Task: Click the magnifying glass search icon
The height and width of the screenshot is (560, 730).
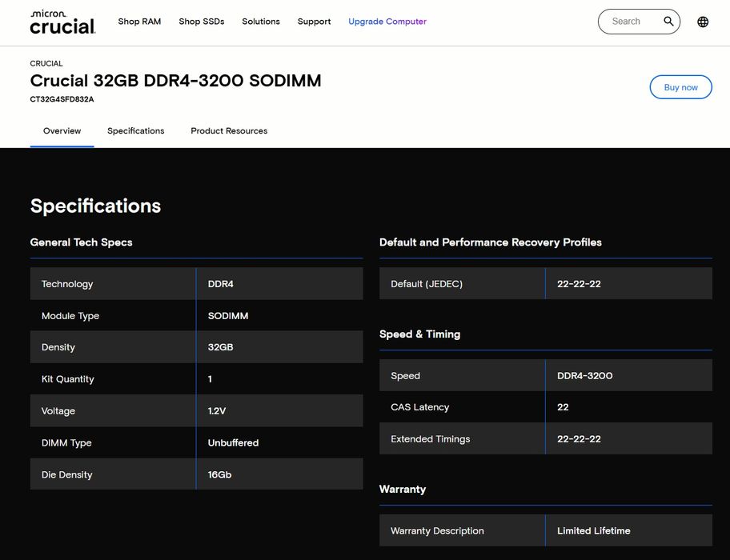Action: click(x=668, y=22)
